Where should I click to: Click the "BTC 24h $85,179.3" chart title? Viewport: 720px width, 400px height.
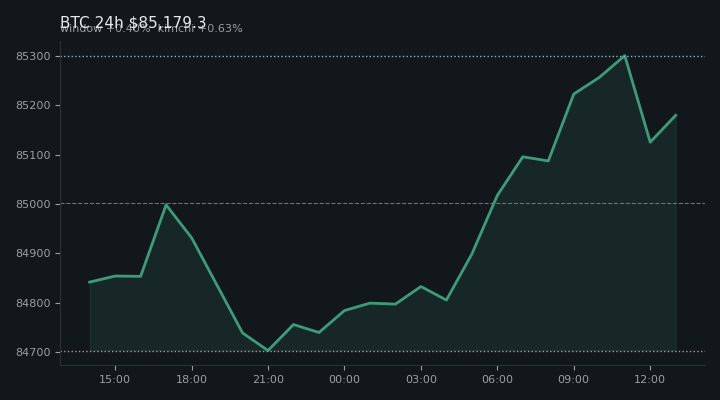tap(133, 23)
